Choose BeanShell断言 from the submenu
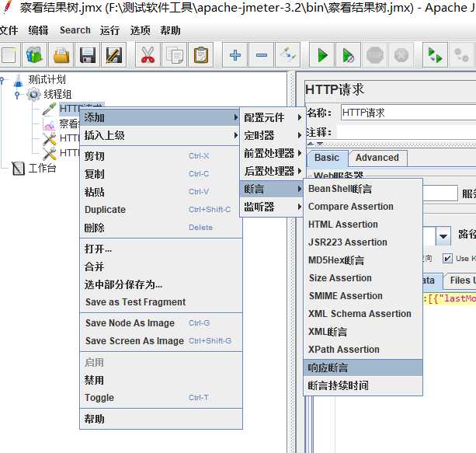 coord(363,189)
